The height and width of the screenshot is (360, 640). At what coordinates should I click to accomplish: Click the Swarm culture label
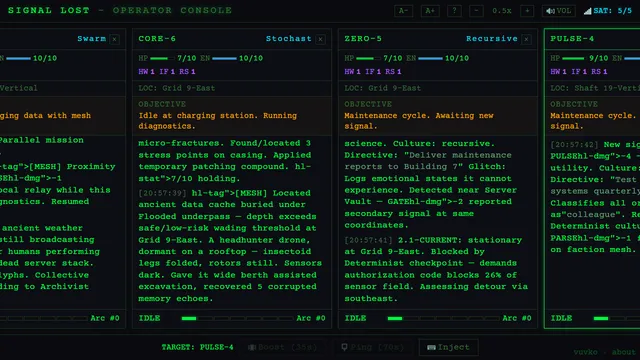tap(91, 39)
